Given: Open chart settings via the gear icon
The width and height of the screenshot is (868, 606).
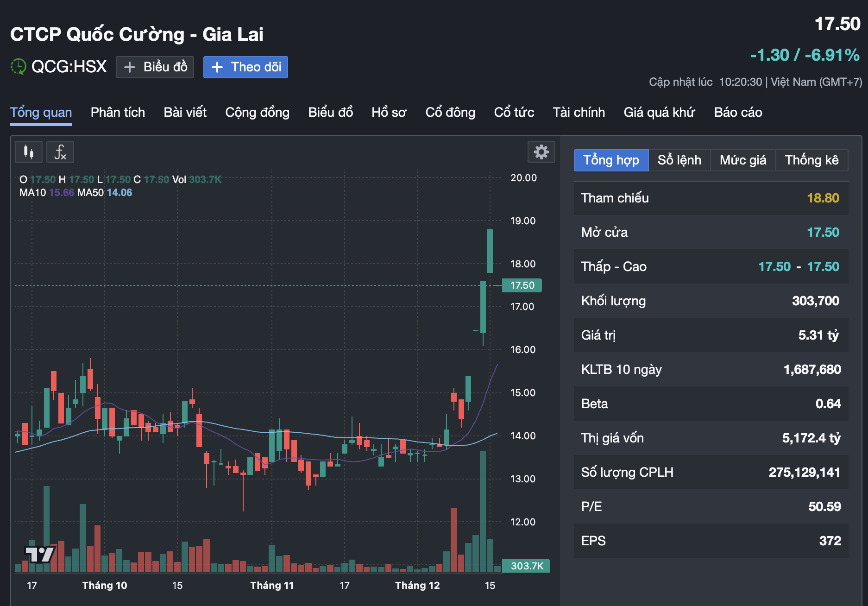Looking at the screenshot, I should click(x=541, y=152).
